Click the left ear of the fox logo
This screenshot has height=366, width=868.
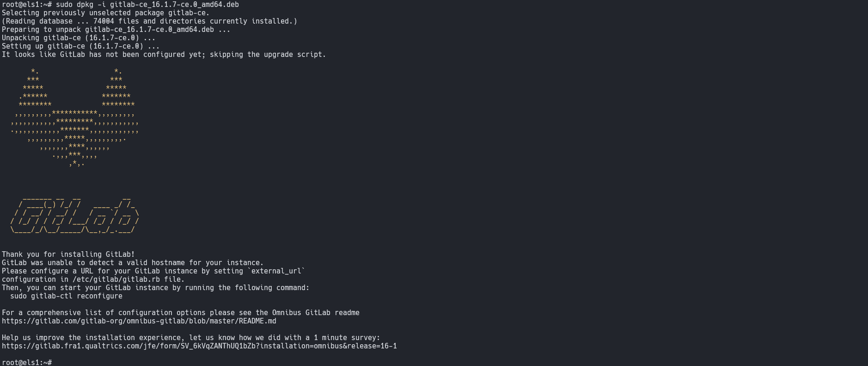(x=35, y=88)
